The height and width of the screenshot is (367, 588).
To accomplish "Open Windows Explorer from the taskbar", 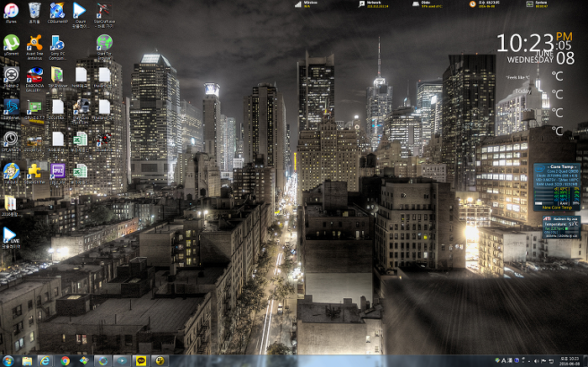I will pos(27,361).
